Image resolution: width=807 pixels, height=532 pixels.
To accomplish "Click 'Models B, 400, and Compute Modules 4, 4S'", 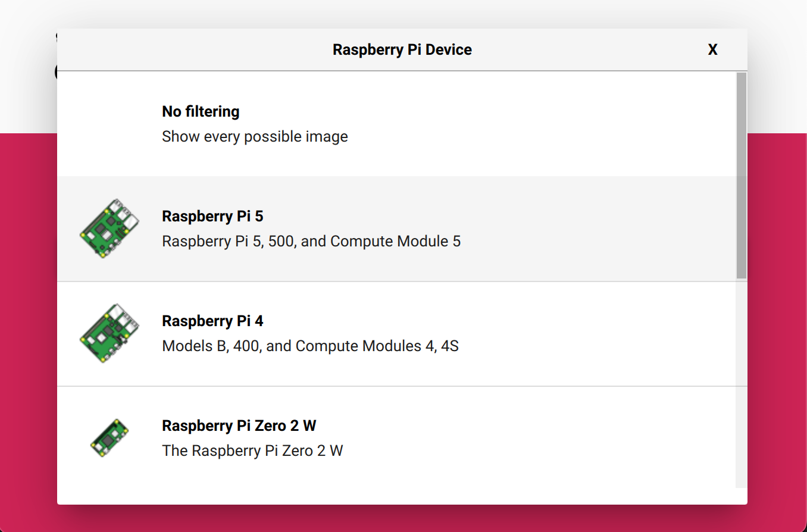I will (310, 346).
